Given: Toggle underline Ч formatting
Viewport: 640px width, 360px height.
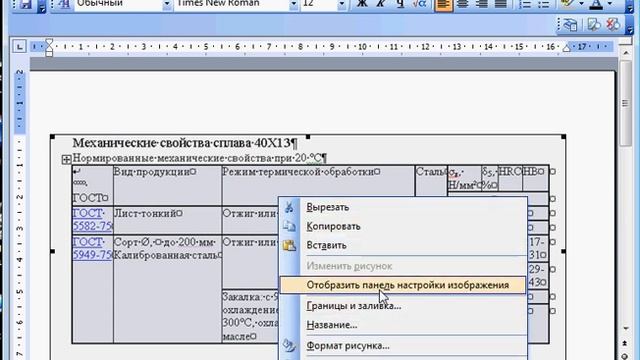Looking at the screenshot, I should [400, 4].
